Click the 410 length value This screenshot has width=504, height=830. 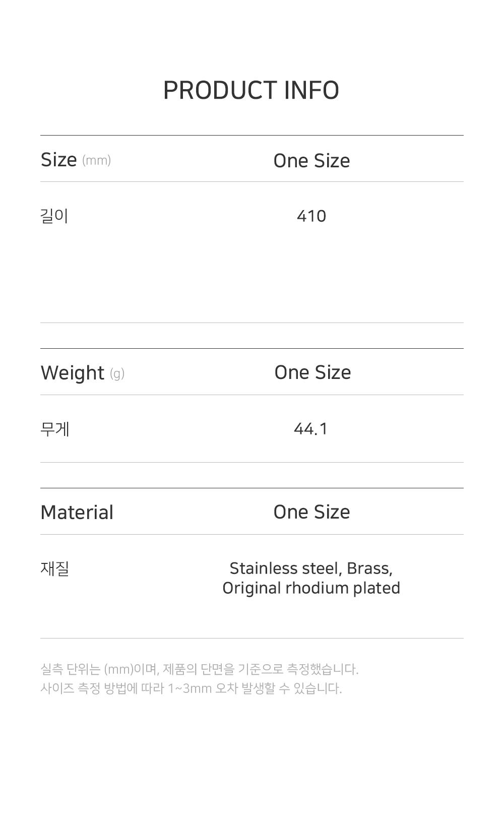pyautogui.click(x=311, y=216)
